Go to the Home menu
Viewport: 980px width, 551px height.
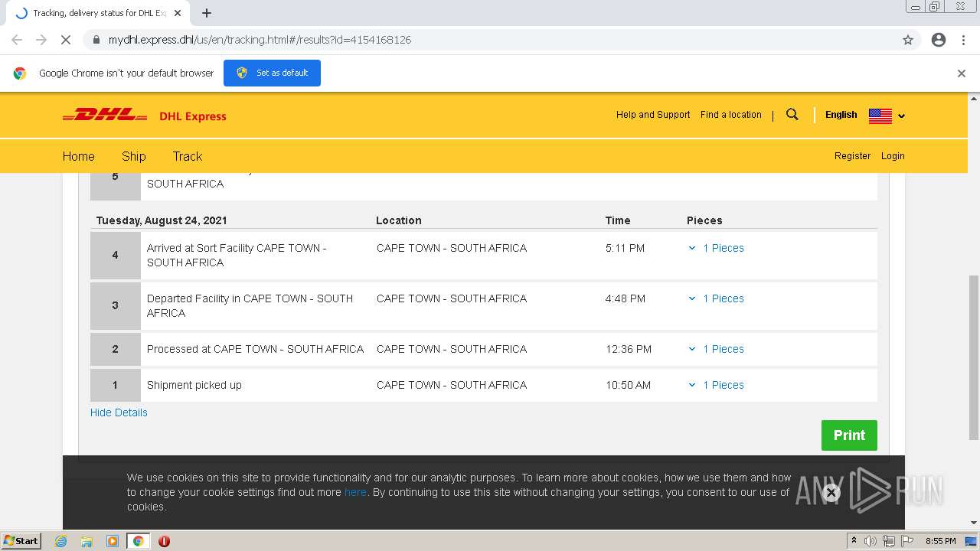pos(78,156)
